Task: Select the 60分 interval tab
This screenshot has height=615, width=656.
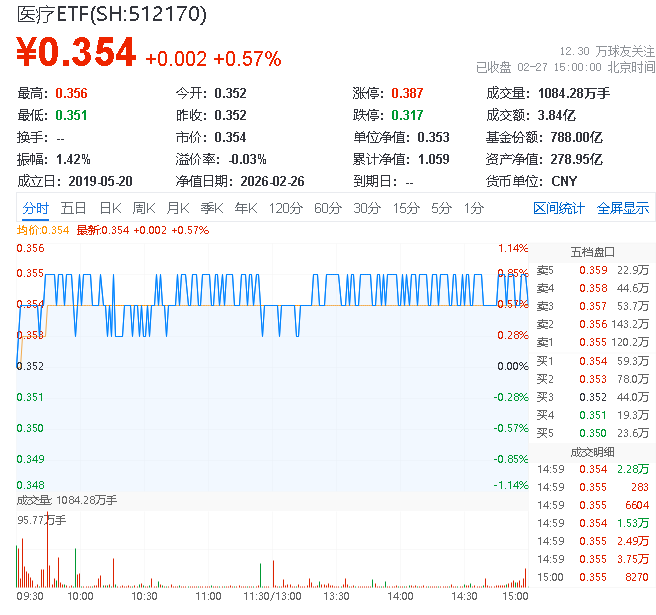Action: 328,208
